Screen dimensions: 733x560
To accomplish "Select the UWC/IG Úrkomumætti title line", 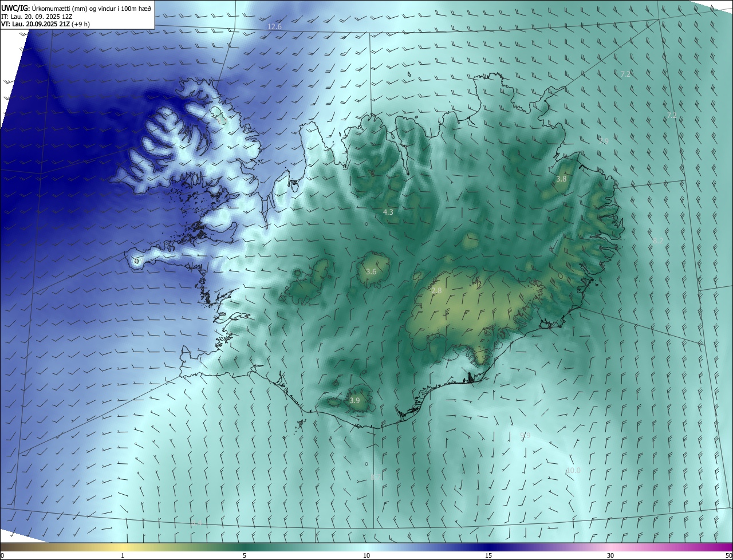I will pos(77,8).
